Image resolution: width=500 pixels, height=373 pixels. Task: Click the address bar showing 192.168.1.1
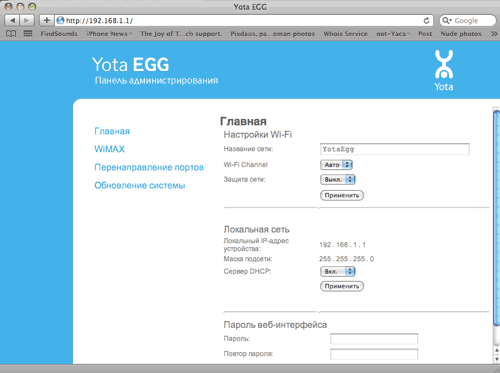click(x=243, y=21)
